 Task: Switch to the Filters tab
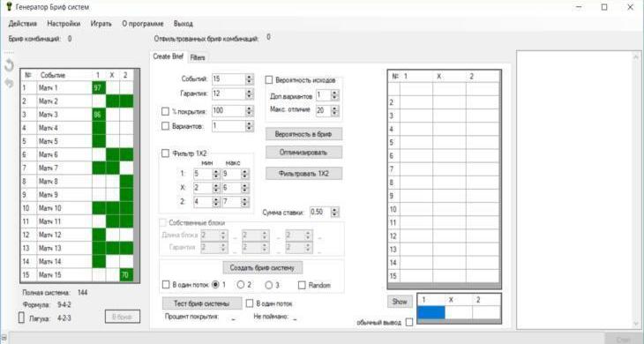click(x=198, y=57)
